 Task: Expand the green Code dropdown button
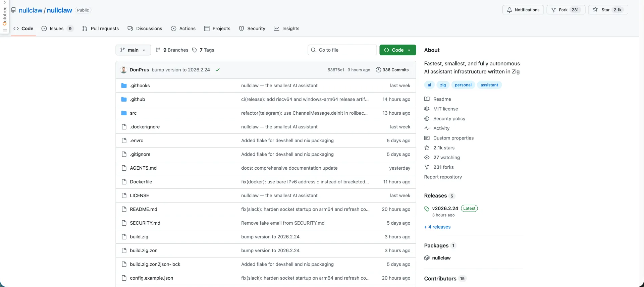(x=397, y=50)
